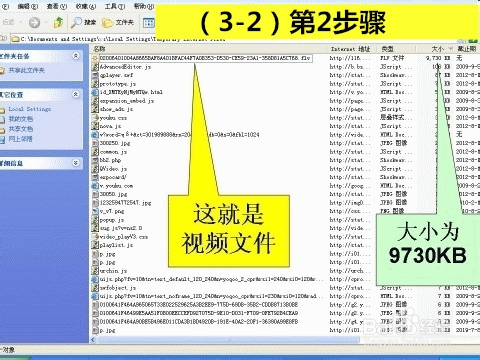Select the v.youku.com file icon
This screenshot has width=480, height=360.
pos(95,186)
